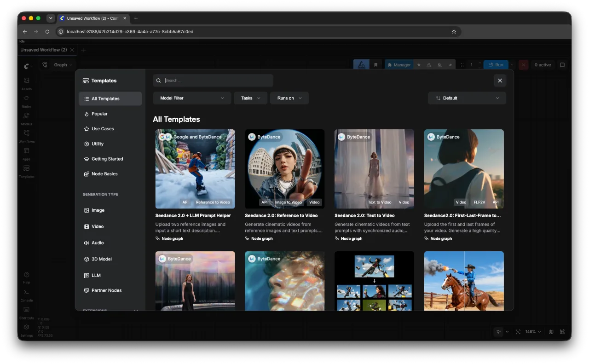
Task: Click the Utility gear icon
Action: 87,144
